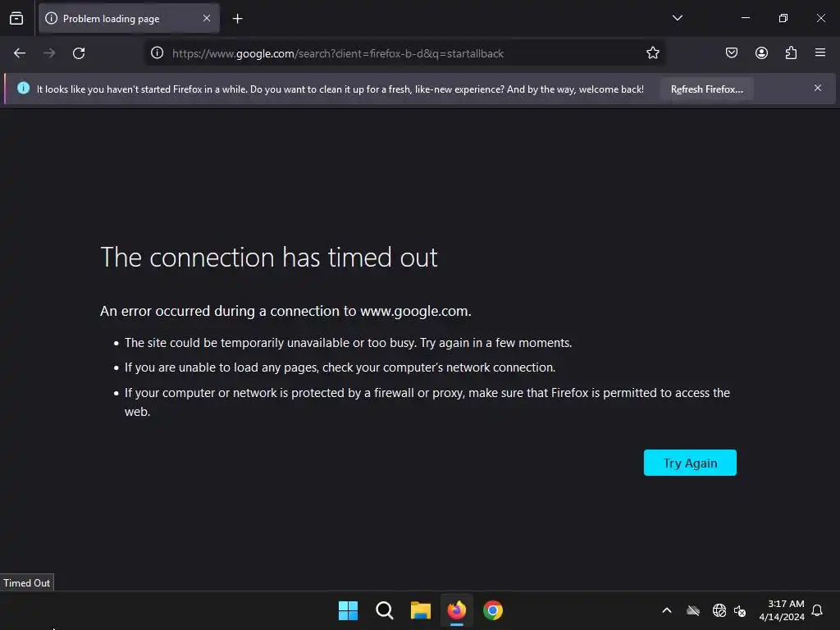The height and width of the screenshot is (630, 840).
Task: Open a new tab with plus icon
Action: 237,19
